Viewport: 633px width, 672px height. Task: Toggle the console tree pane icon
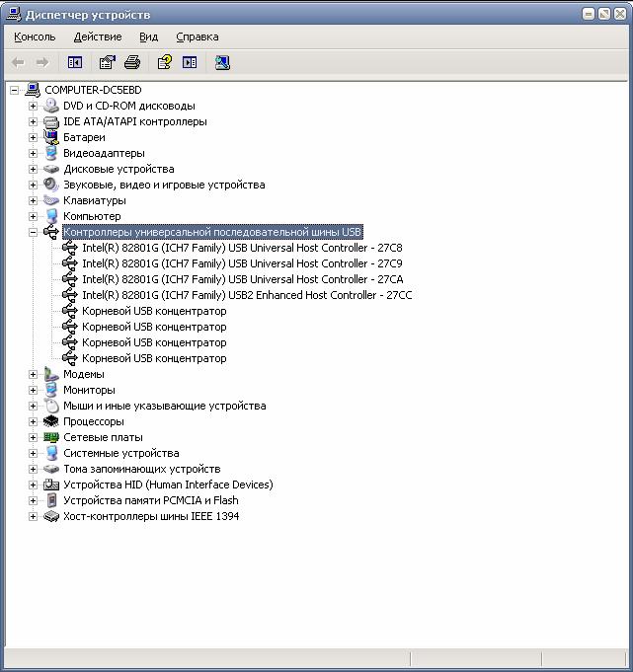tap(75, 63)
